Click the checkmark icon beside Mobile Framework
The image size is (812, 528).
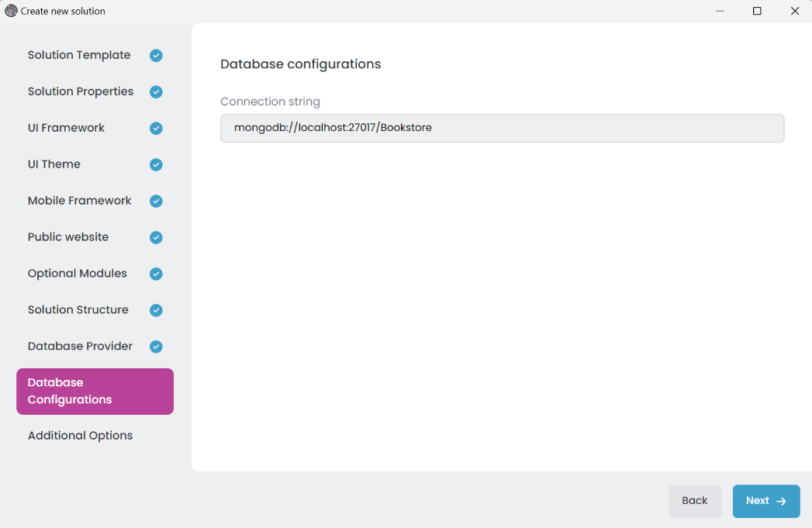click(x=156, y=202)
